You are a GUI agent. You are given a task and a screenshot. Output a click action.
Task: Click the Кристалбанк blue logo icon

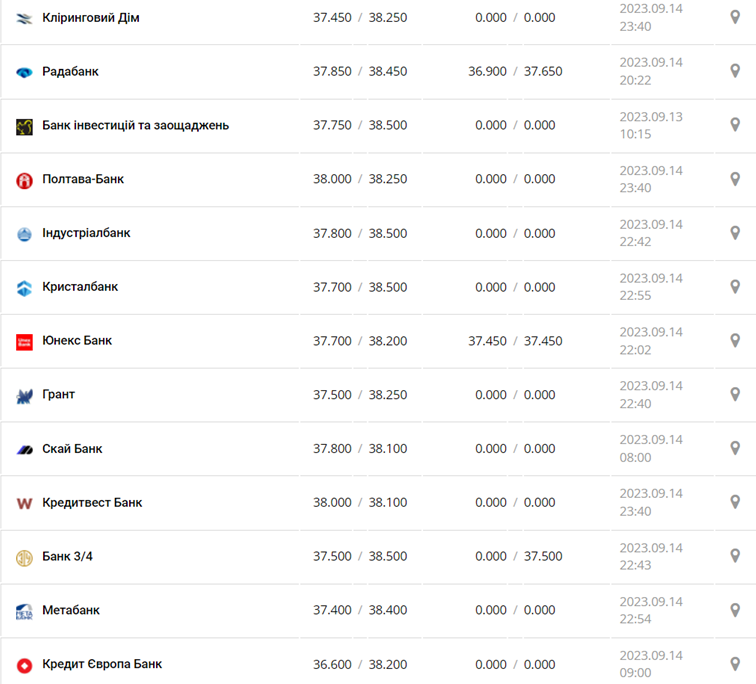pos(25,288)
